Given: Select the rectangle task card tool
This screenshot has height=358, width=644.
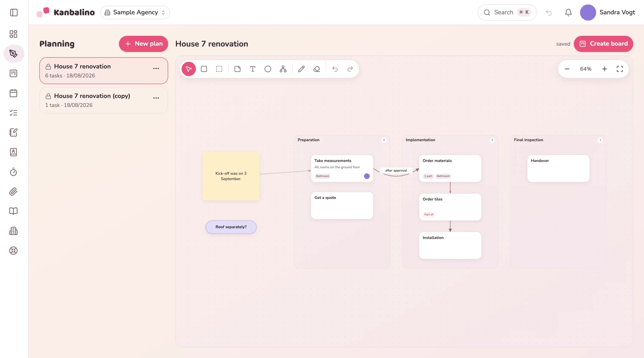Looking at the screenshot, I should tap(204, 69).
